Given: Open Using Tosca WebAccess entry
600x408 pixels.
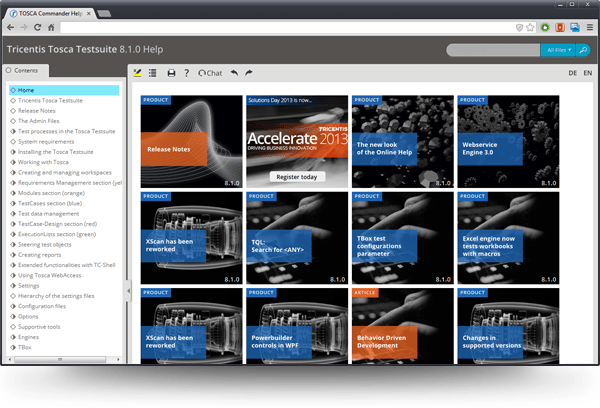Looking at the screenshot, I should 50,276.
